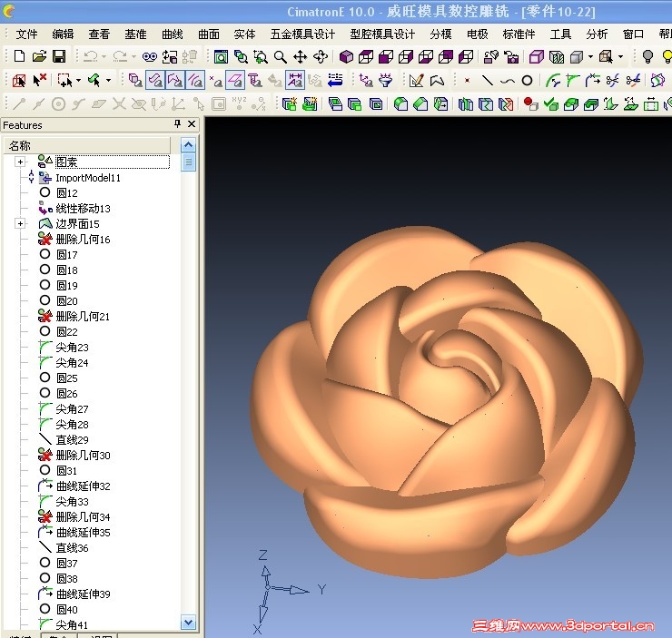Screen dimensions: 672x638
Task: Click the Trim curve scissors icon
Action: (612, 80)
